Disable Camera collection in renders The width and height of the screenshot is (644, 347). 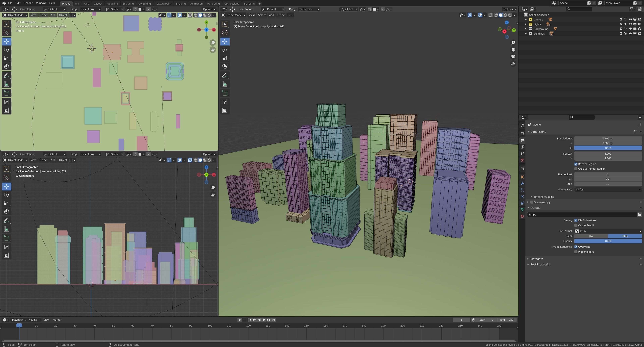[x=640, y=19]
